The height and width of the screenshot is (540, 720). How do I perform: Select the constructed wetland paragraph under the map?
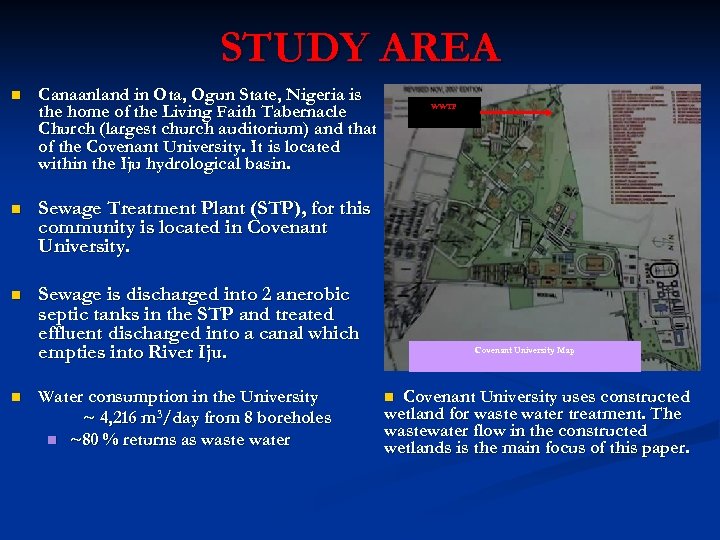click(537, 422)
